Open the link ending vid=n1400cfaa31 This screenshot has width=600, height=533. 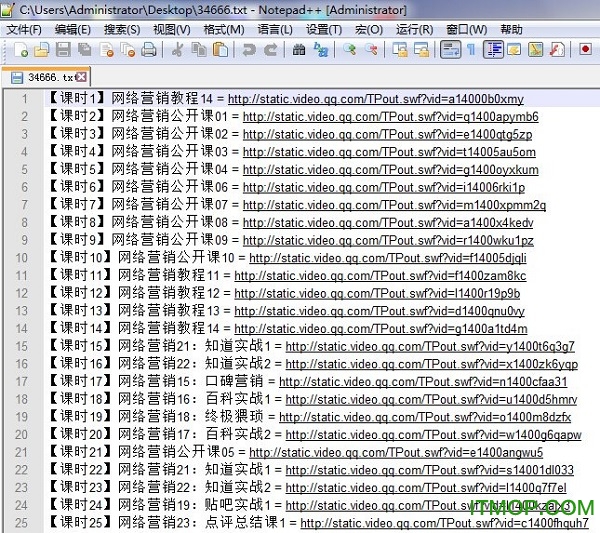(x=423, y=381)
